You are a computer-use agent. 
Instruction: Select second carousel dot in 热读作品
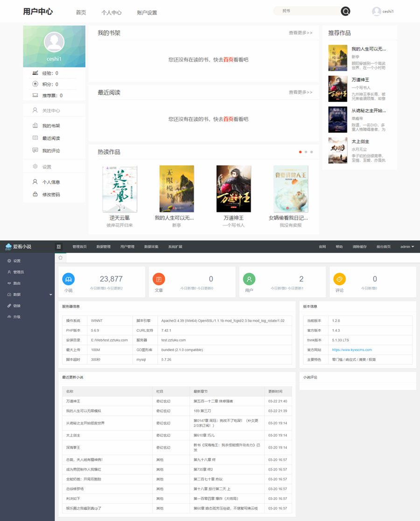(x=306, y=152)
